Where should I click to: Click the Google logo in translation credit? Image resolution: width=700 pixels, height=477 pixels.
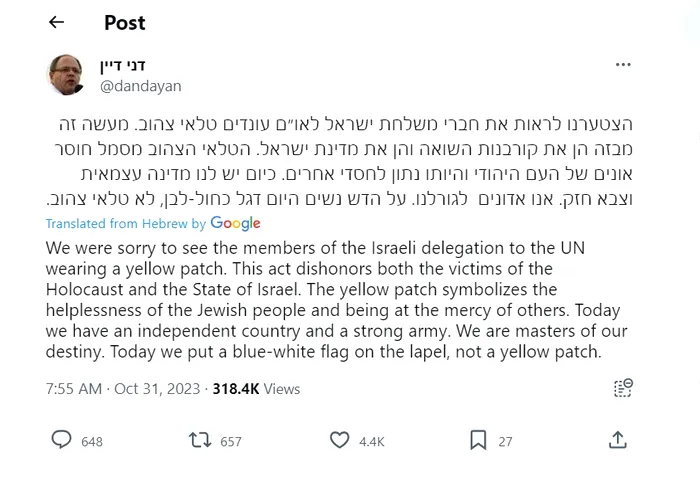point(235,224)
